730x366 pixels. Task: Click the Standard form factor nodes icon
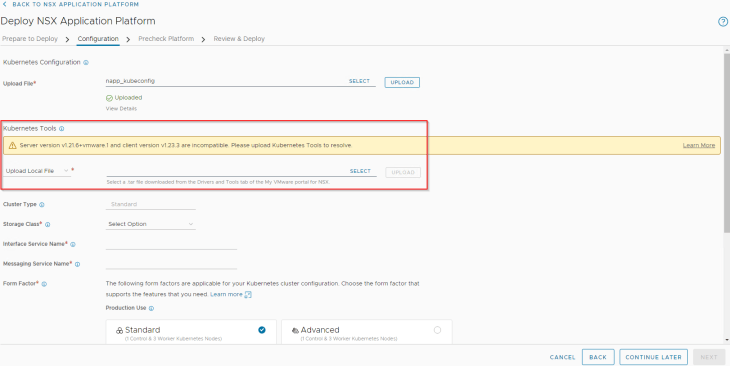(120, 330)
